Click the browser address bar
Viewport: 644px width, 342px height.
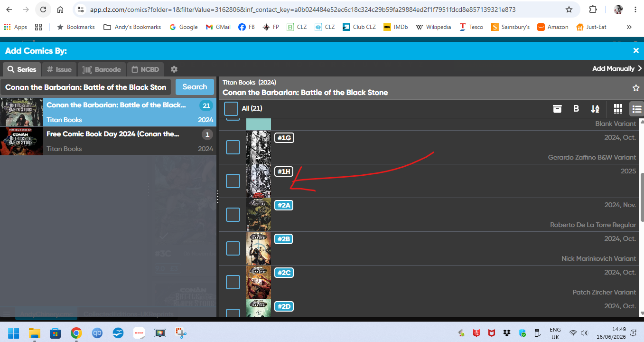click(303, 9)
